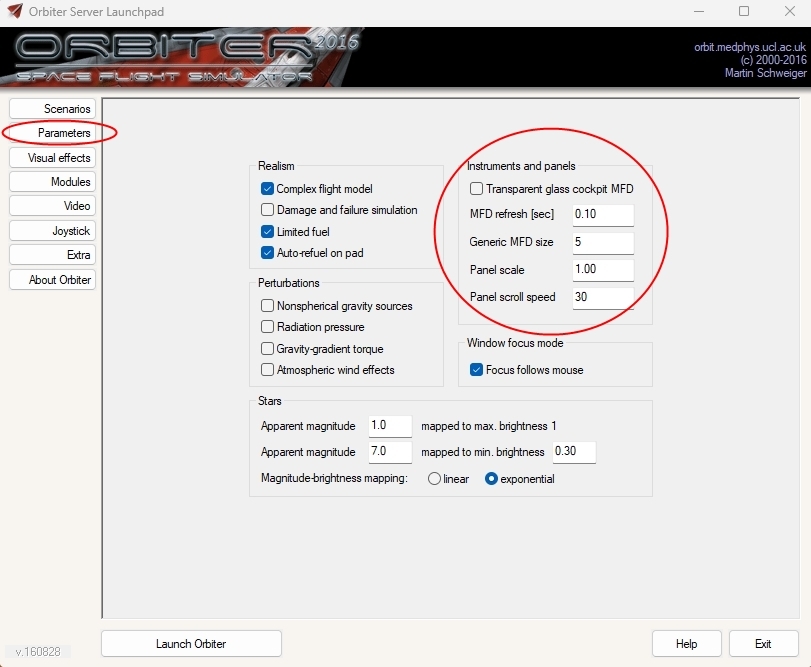Open the Extra tab
This screenshot has width=811, height=667.
click(x=52, y=255)
